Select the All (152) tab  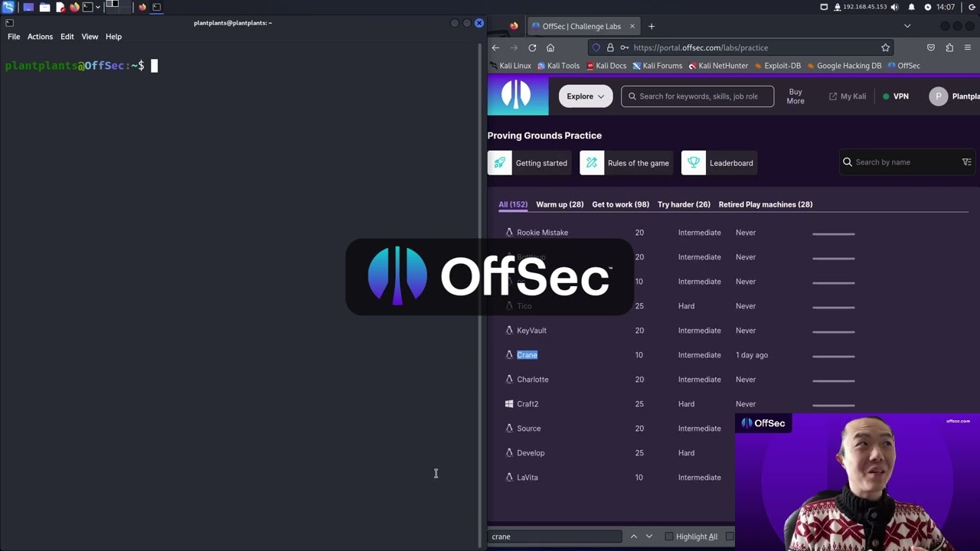(513, 204)
